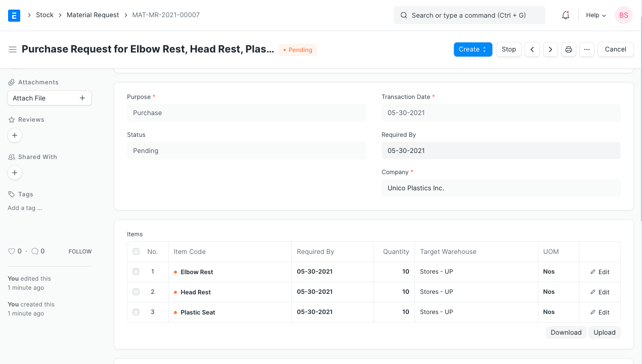The width and height of the screenshot is (642, 364).
Task: Go to next document arrow
Action: pos(550,49)
